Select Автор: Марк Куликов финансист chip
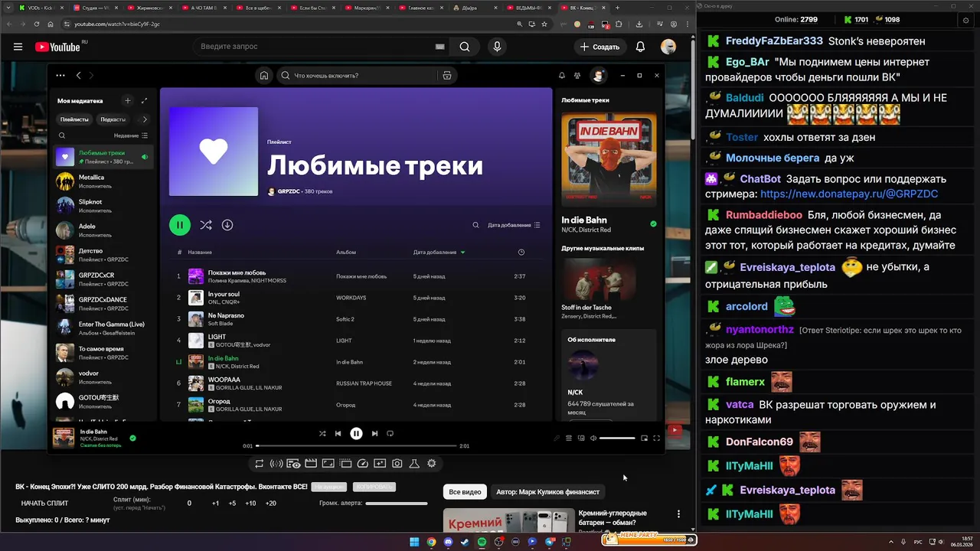The height and width of the screenshot is (551, 980). coord(547,492)
